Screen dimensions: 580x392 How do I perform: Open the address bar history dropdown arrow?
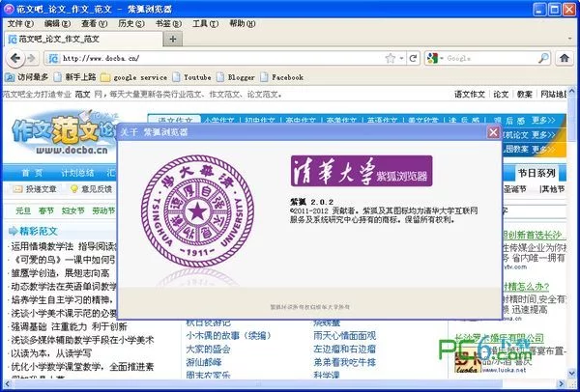402,58
